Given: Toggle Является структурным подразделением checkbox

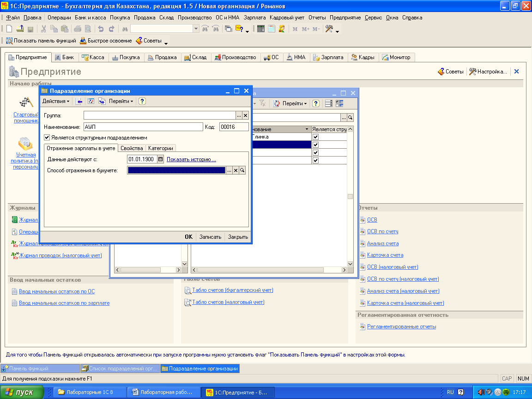Looking at the screenshot, I should 47,138.
